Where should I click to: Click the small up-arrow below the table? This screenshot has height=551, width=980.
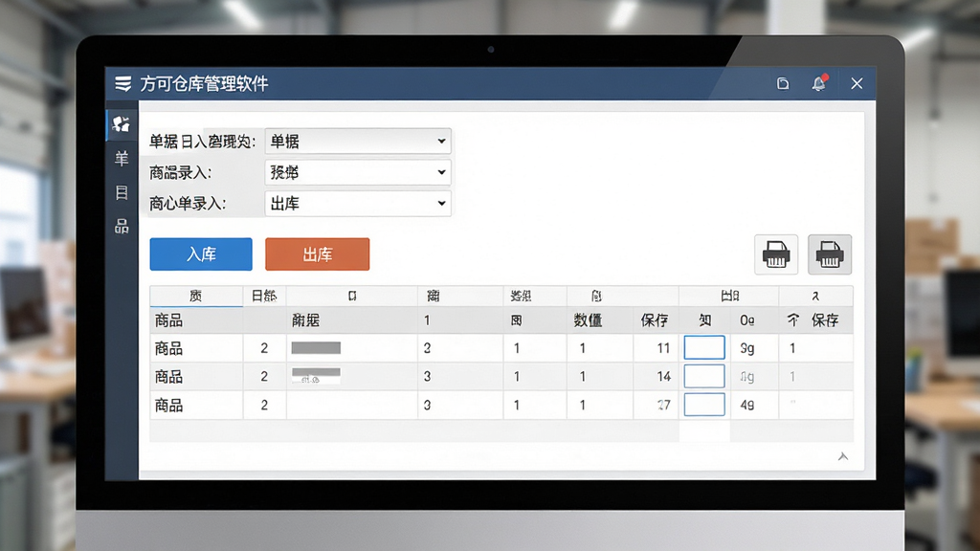(843, 456)
